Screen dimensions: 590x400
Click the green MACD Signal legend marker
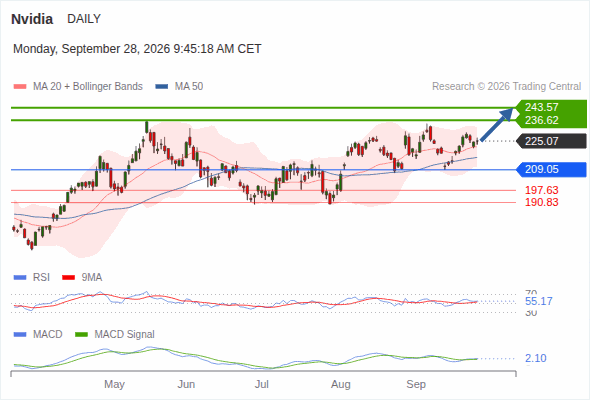(81, 335)
